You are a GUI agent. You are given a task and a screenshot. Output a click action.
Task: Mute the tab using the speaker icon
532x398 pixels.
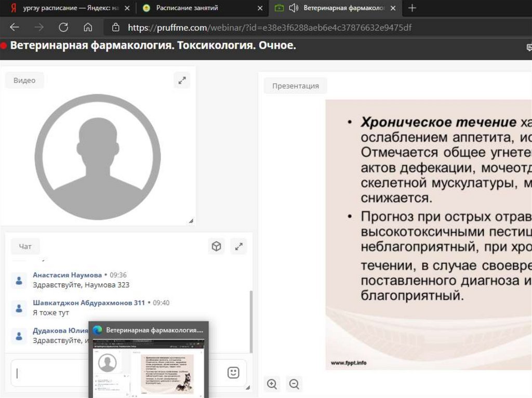point(294,8)
